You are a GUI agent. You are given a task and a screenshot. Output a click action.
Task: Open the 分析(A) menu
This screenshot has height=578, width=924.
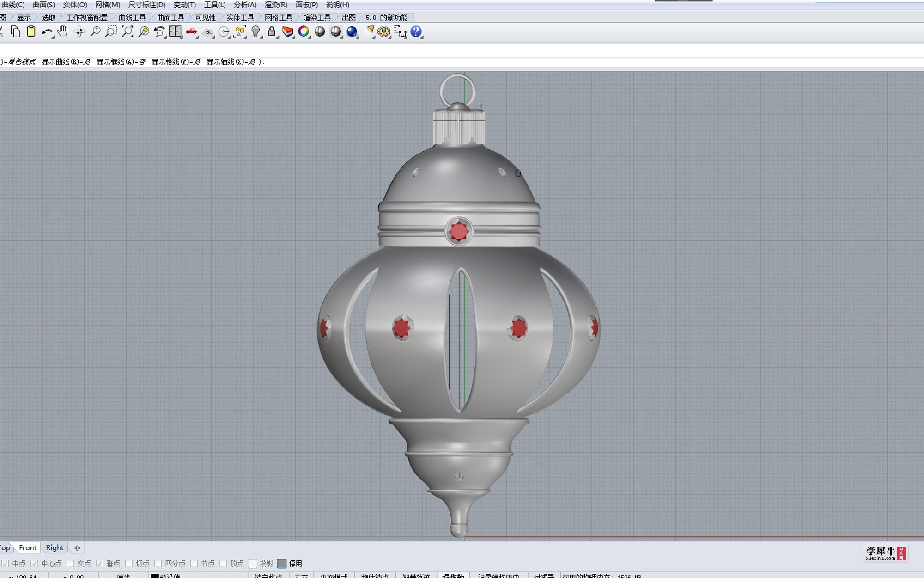tap(245, 5)
